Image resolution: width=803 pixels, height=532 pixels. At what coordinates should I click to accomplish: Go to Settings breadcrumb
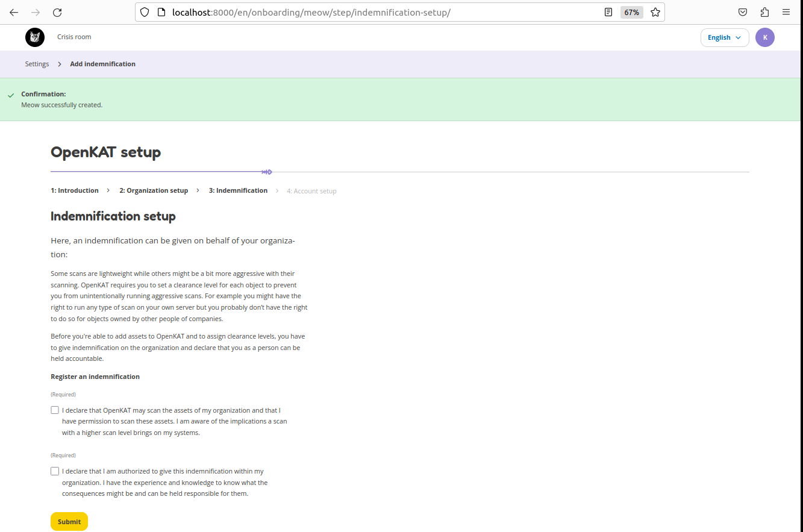[x=37, y=64]
